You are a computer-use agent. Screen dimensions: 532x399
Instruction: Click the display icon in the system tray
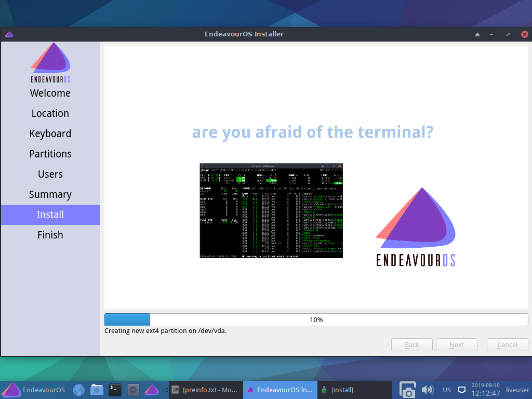click(461, 390)
